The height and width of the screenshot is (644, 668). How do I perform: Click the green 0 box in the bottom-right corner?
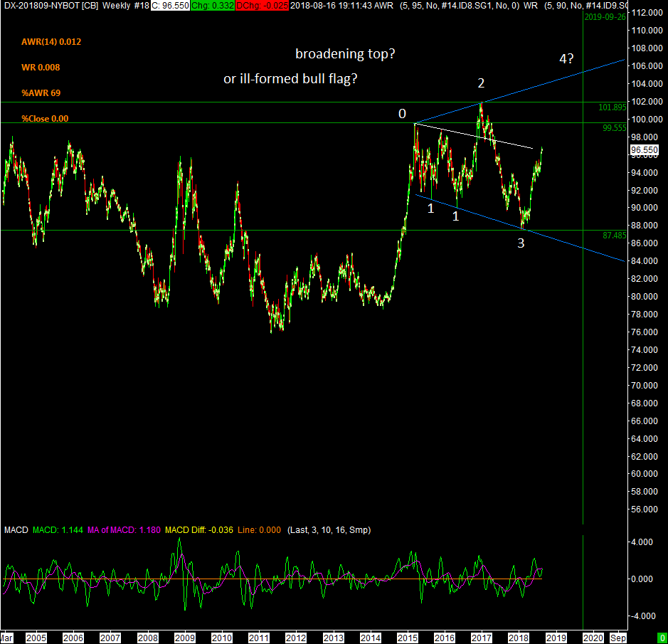pyautogui.click(x=663, y=638)
